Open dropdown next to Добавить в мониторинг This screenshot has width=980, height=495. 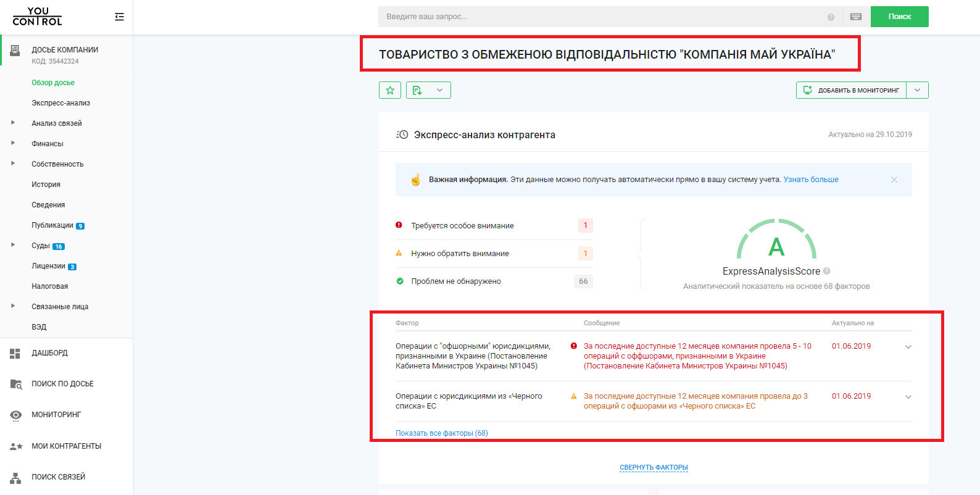tap(918, 90)
